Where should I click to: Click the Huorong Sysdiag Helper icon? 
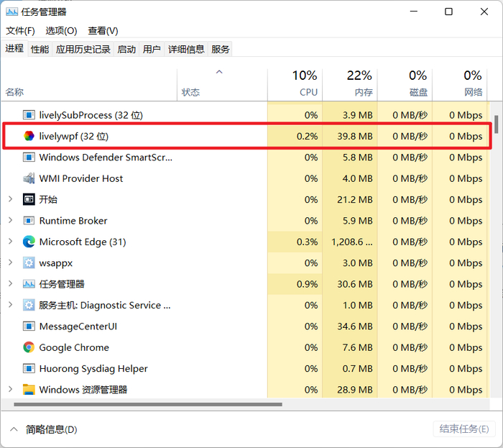pos(29,368)
